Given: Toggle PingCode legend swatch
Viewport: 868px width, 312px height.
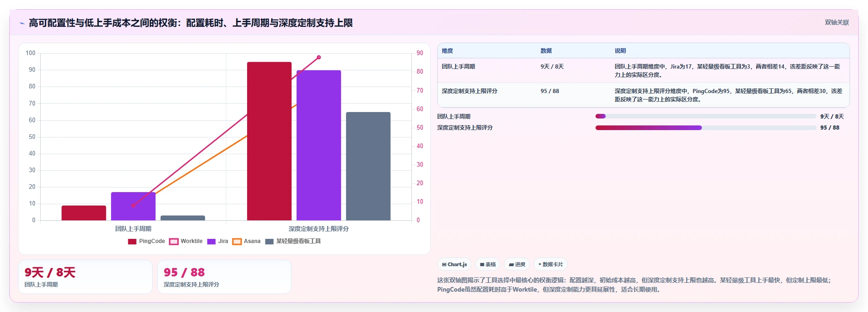Looking at the screenshot, I should click(x=132, y=242).
